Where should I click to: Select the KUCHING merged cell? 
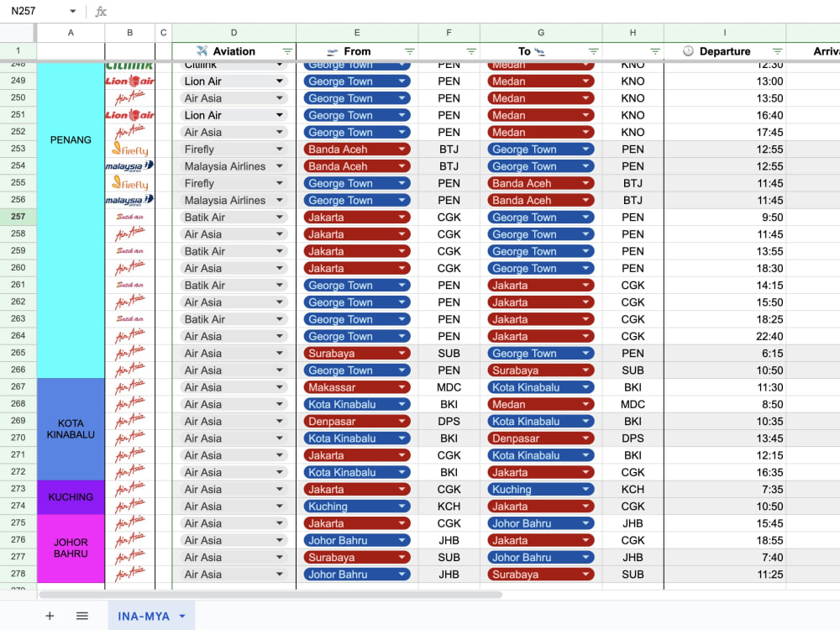(71, 497)
